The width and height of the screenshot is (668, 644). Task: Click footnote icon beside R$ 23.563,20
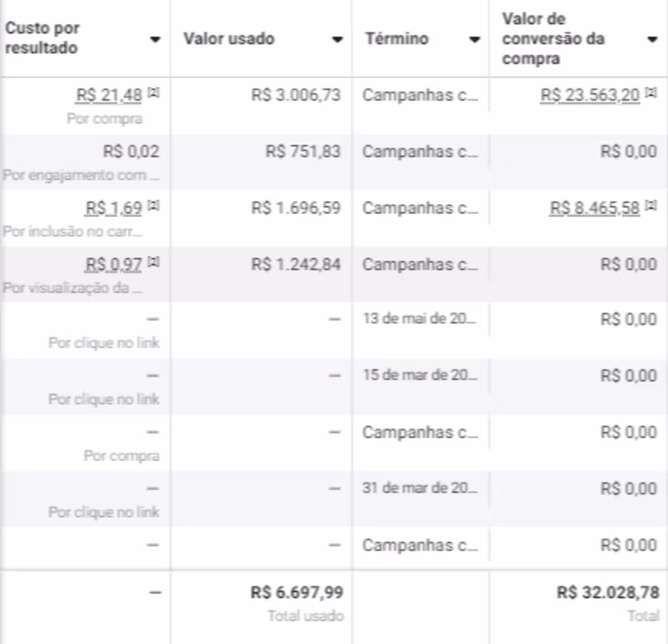click(651, 93)
